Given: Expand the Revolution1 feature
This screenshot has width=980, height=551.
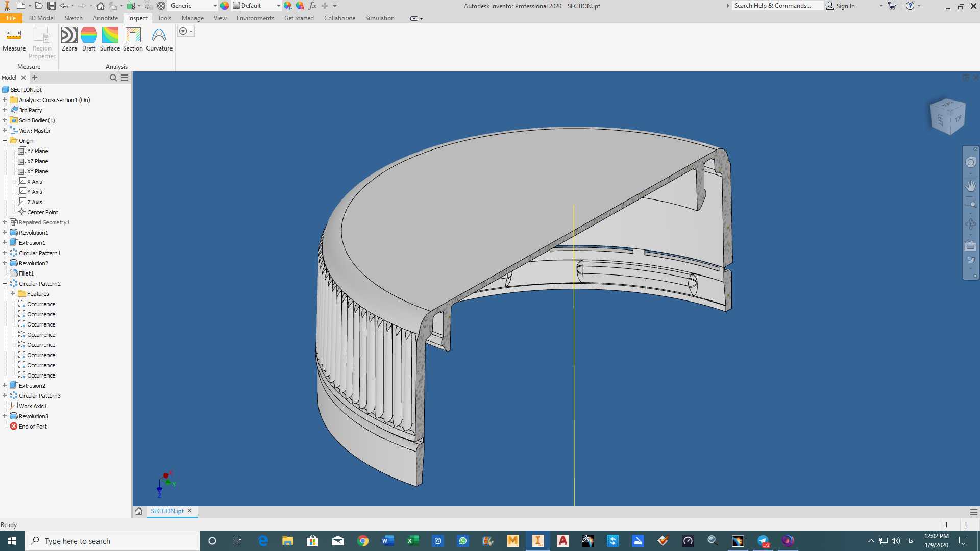Looking at the screenshot, I should (5, 233).
